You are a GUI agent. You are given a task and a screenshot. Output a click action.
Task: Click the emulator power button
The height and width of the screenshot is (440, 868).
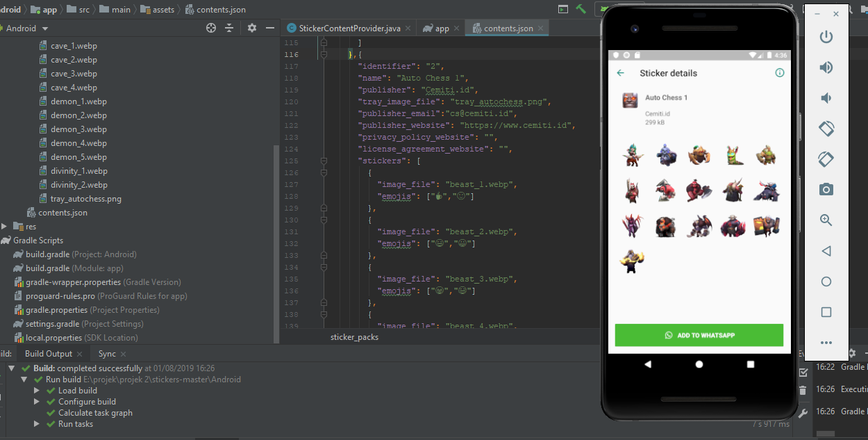click(826, 37)
